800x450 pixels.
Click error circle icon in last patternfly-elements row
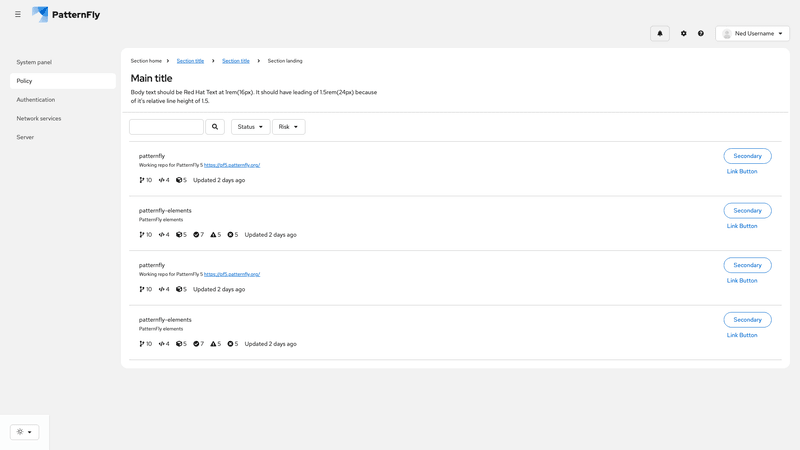pos(230,344)
